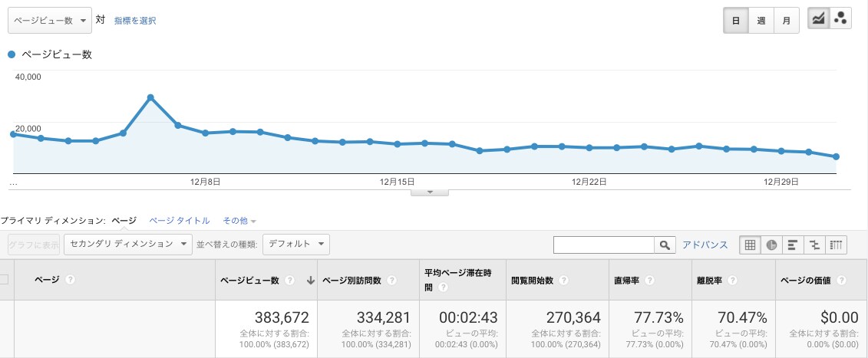Screen dimensions: 868x358
Task: Switch graph to weekly view 週
Action: (x=761, y=21)
